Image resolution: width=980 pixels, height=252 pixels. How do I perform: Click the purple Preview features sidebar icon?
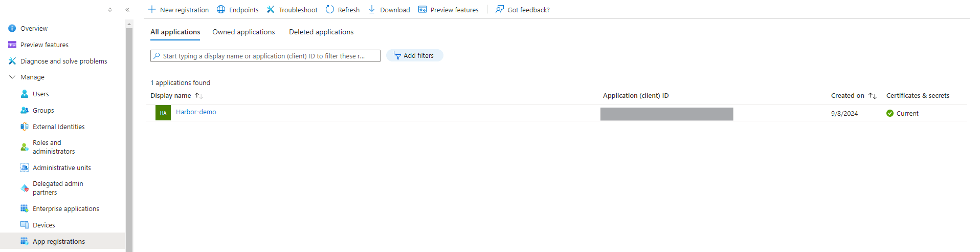pyautogui.click(x=12, y=45)
